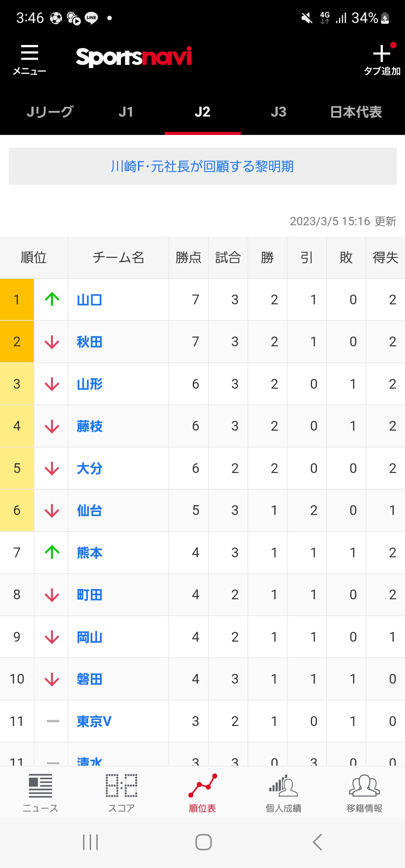
Task: Select the 順位表 standings graph icon
Action: pyautogui.click(x=202, y=786)
